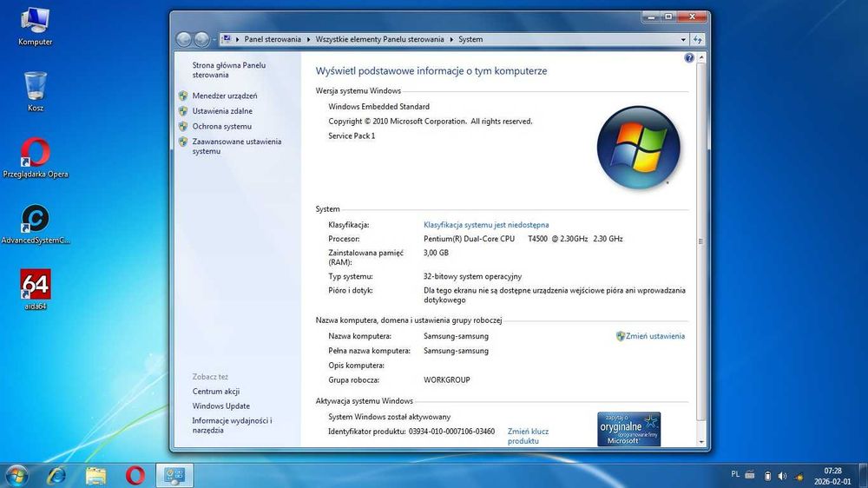Expand the recent pages dropdown beside Forward
Image resolution: width=868 pixels, height=488 pixels.
214,39
